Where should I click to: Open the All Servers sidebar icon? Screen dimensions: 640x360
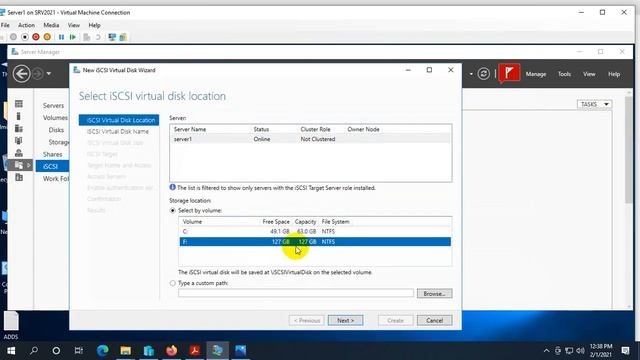19,129
